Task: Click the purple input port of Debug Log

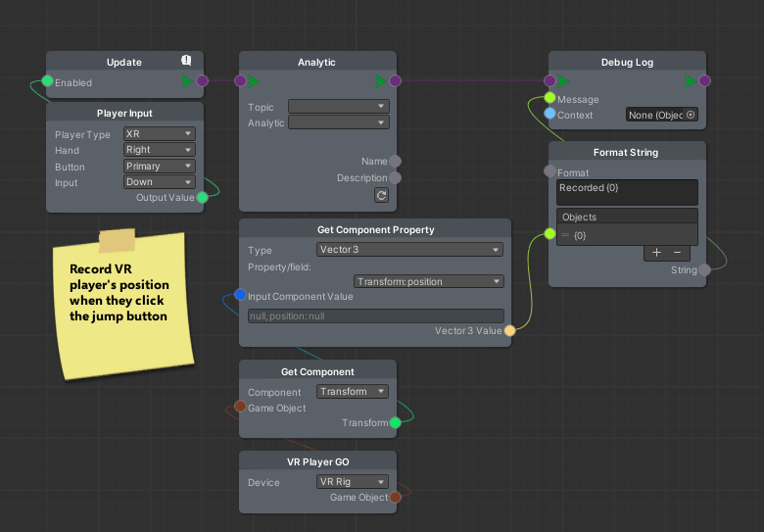Action: 549,81
